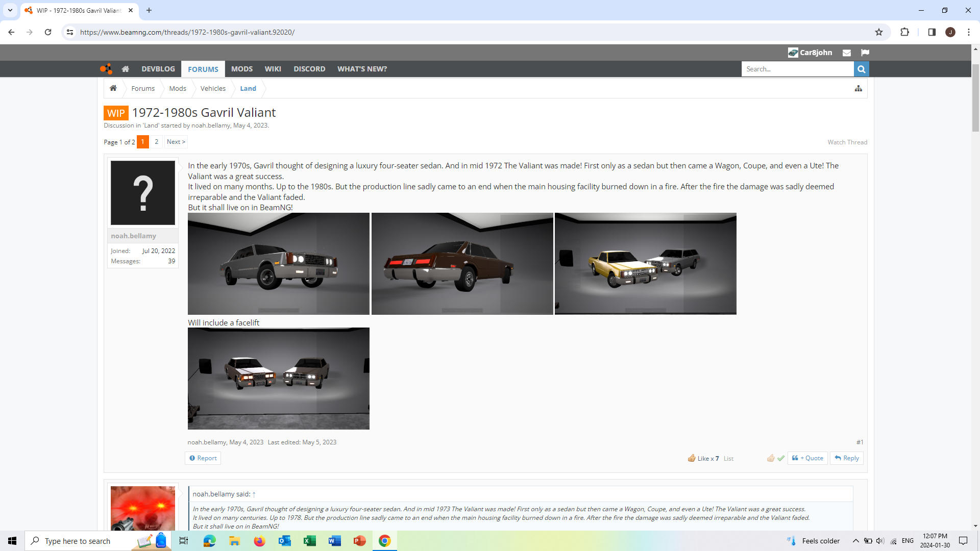The height and width of the screenshot is (551, 980).
Task: Open Excel from the taskbar
Action: 310,541
